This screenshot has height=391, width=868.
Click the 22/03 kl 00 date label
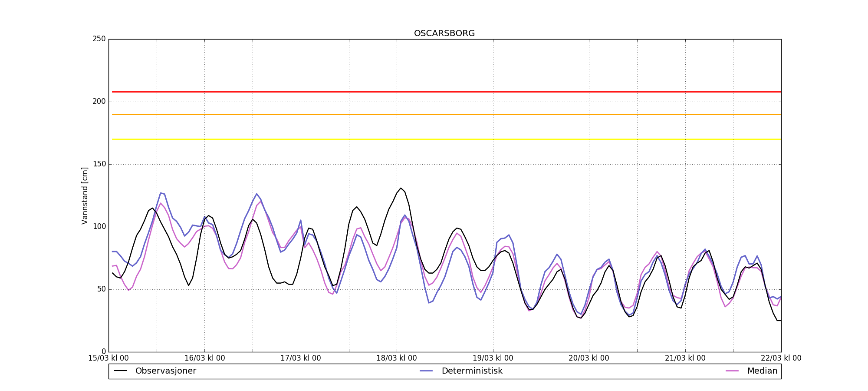point(781,358)
